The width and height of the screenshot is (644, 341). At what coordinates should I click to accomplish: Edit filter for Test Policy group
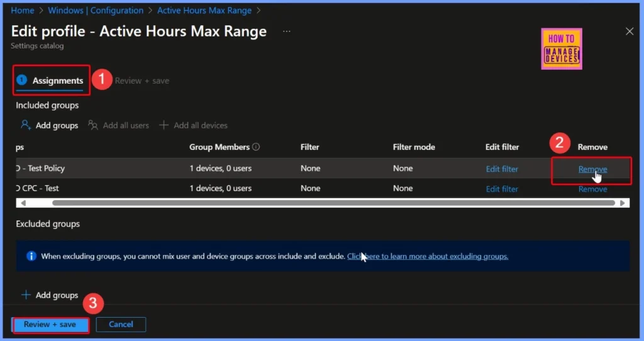502,169
